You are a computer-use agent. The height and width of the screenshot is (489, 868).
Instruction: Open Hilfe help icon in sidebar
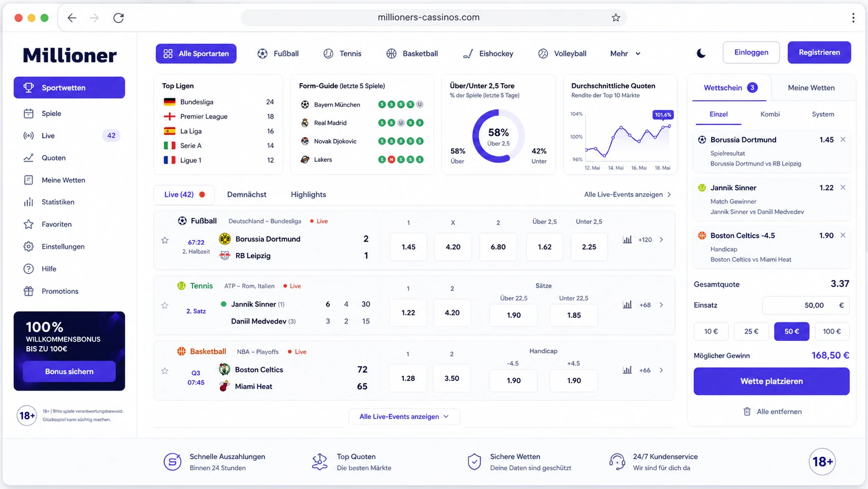pos(29,269)
